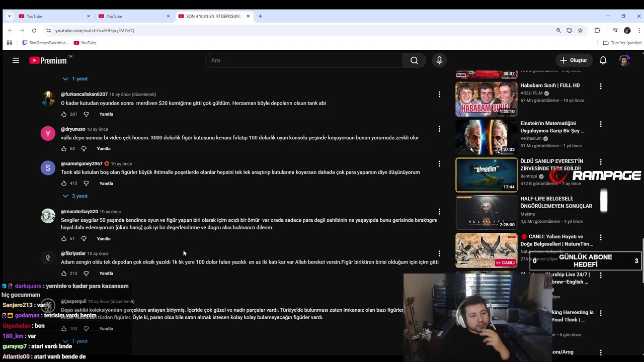Screen dimensions: 644x362
Task: Open Everest ölmedim video thumbnail
Action: pyautogui.click(x=487, y=175)
